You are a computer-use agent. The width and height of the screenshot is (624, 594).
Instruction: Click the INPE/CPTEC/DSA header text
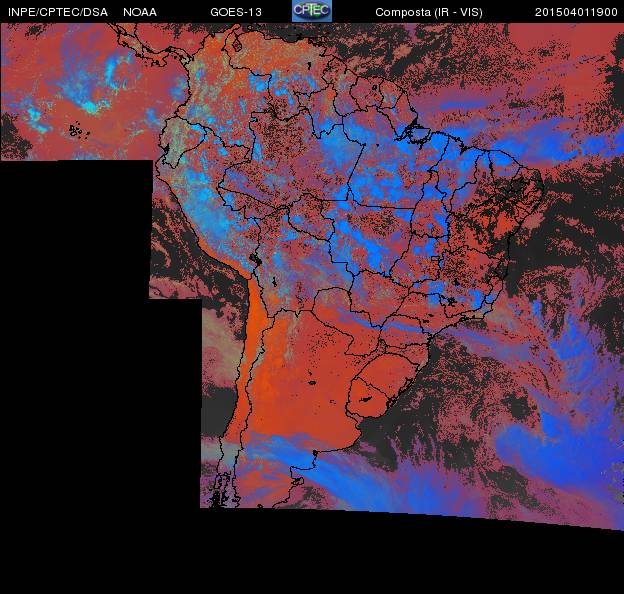pyautogui.click(x=58, y=12)
